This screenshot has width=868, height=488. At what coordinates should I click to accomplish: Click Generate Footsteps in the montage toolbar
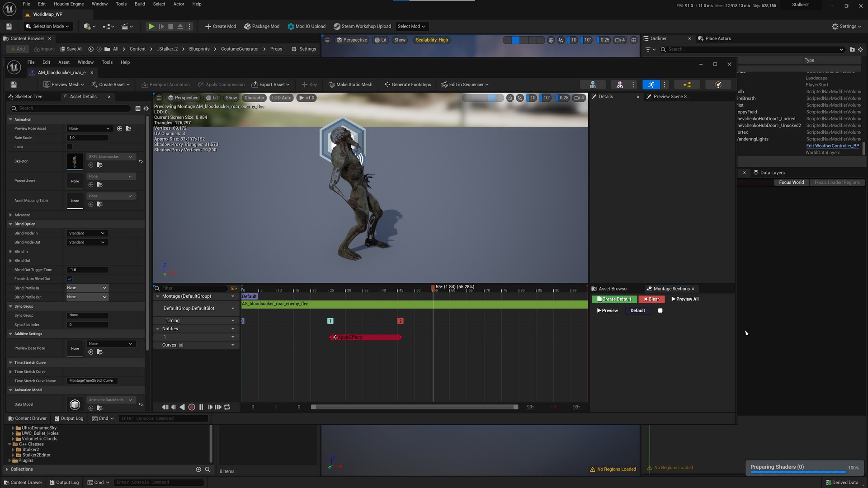pos(407,84)
